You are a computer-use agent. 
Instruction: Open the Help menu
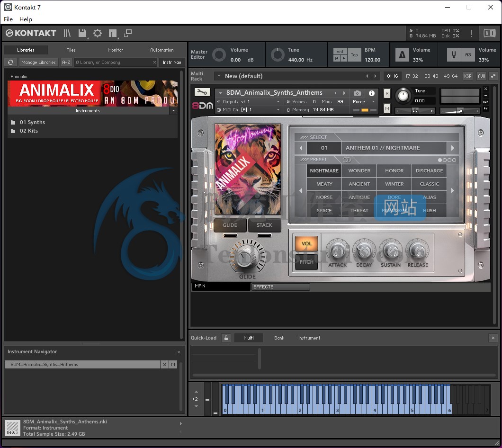click(26, 19)
